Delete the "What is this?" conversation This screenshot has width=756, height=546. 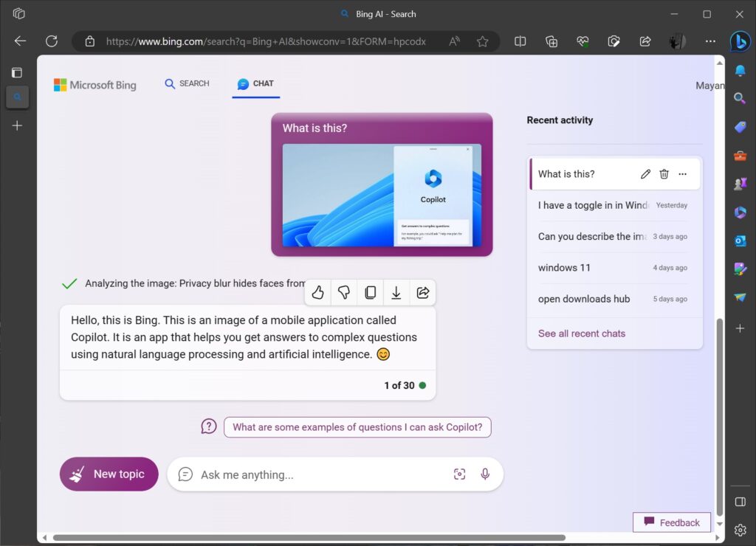tap(664, 173)
